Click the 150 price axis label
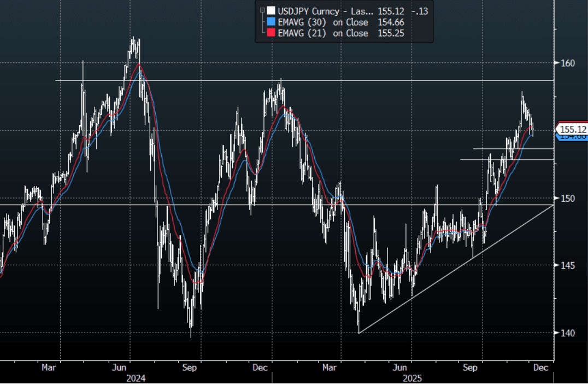 [x=568, y=198]
